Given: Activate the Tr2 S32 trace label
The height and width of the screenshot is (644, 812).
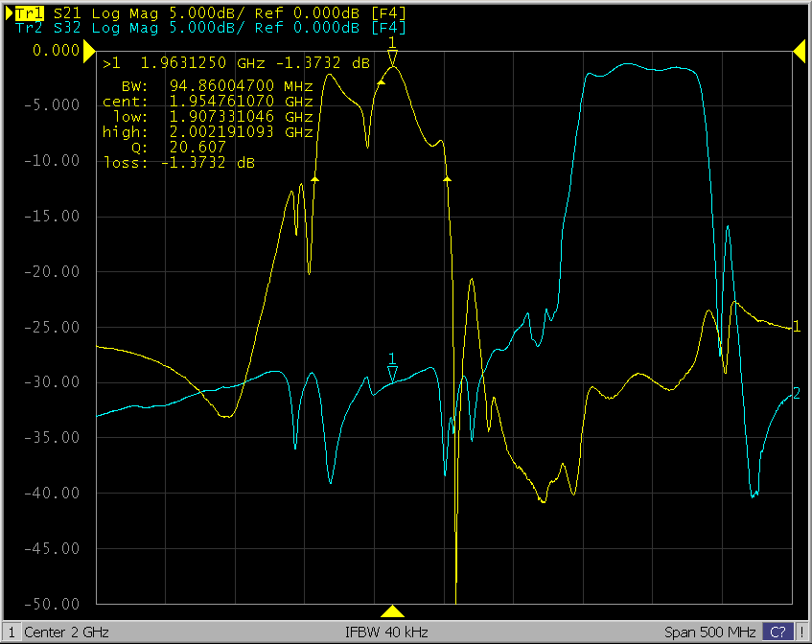Looking at the screenshot, I should [31, 27].
